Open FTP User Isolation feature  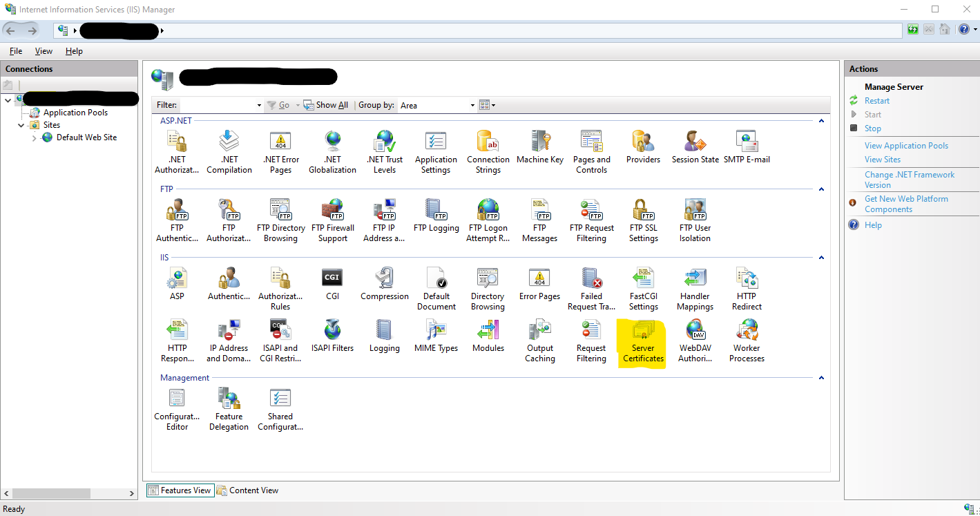tap(695, 220)
